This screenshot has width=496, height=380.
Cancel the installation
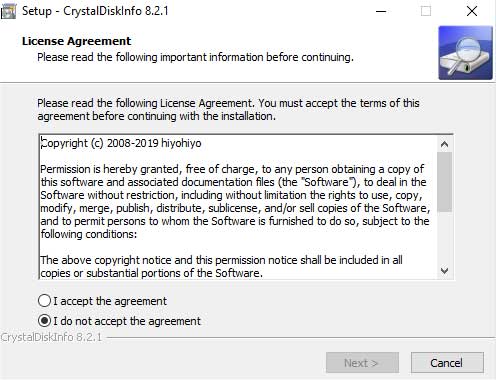(x=447, y=363)
